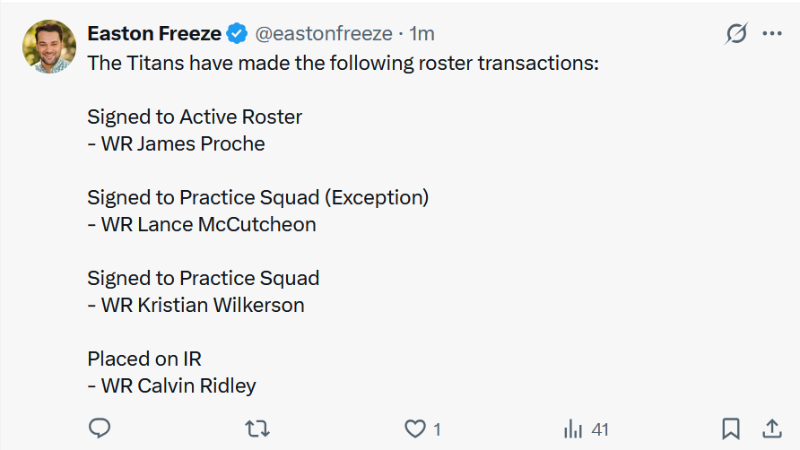Open the reply composer via speech bubble icon
Screen dimensions: 800x450
pyautogui.click(x=99, y=429)
